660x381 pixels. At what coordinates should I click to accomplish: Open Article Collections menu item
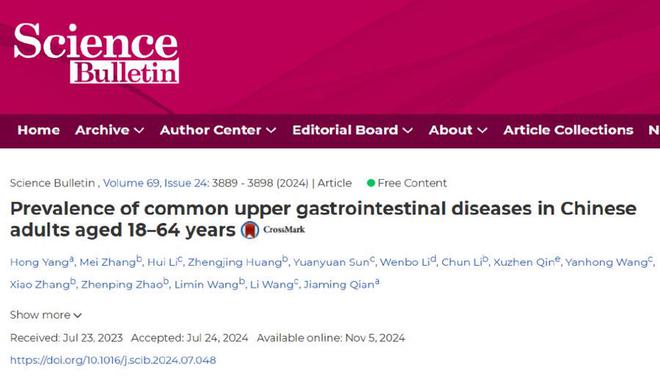tap(568, 130)
